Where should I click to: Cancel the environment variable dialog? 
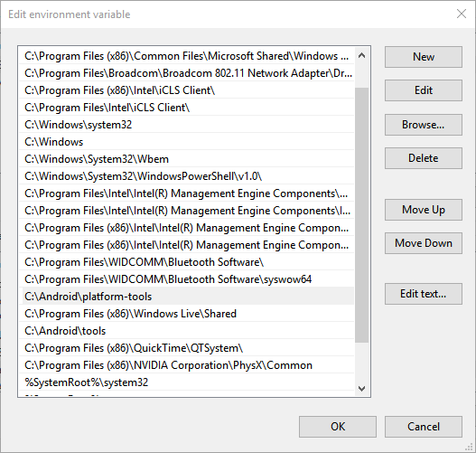click(x=424, y=427)
